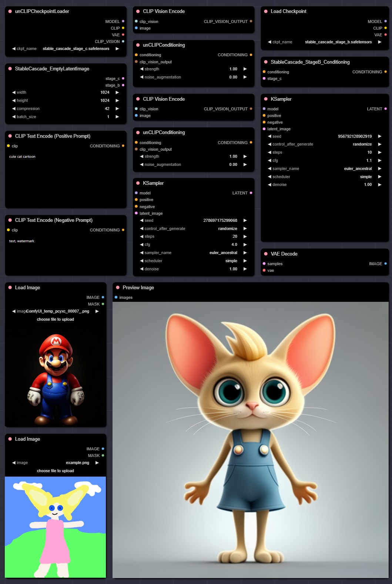Increase batch_size with right arrow
This screenshot has width=392, height=584.
pos(117,117)
